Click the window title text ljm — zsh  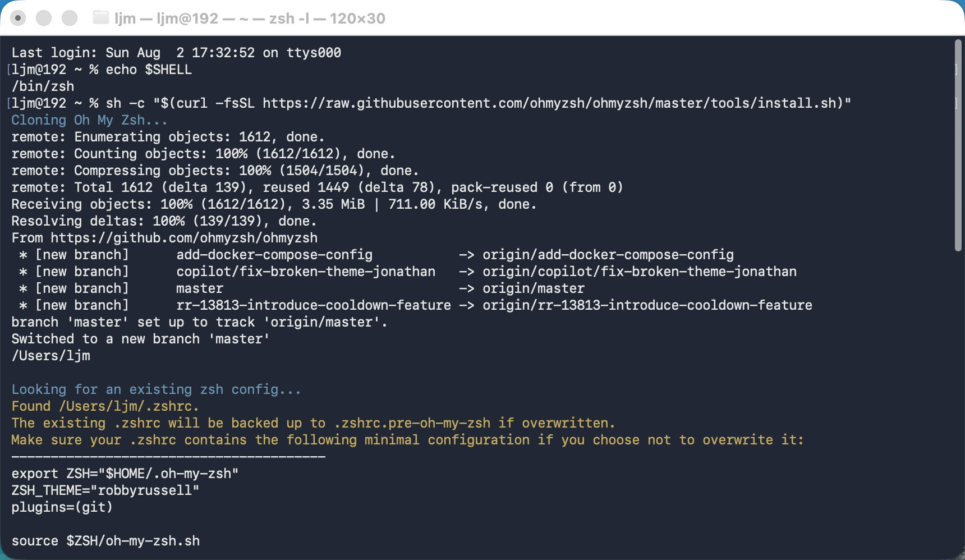point(250,19)
